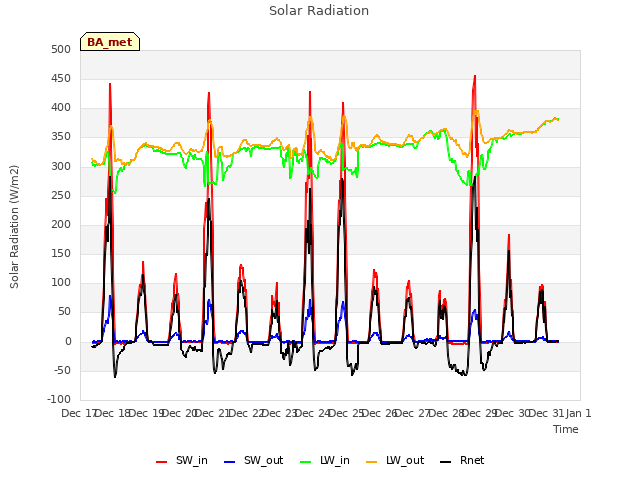Click the Dec 17 x-axis label

click(78, 413)
